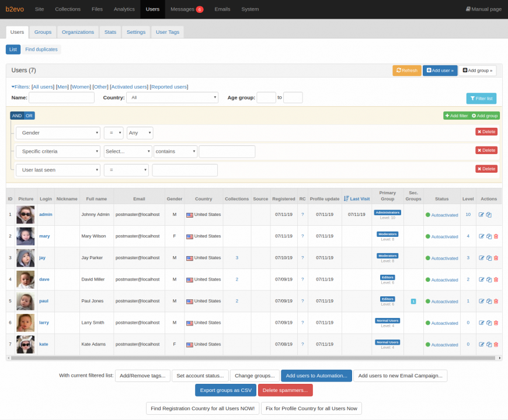Switch the filter logic to OR
Viewport: 508px width, 420px height.
[x=30, y=116]
